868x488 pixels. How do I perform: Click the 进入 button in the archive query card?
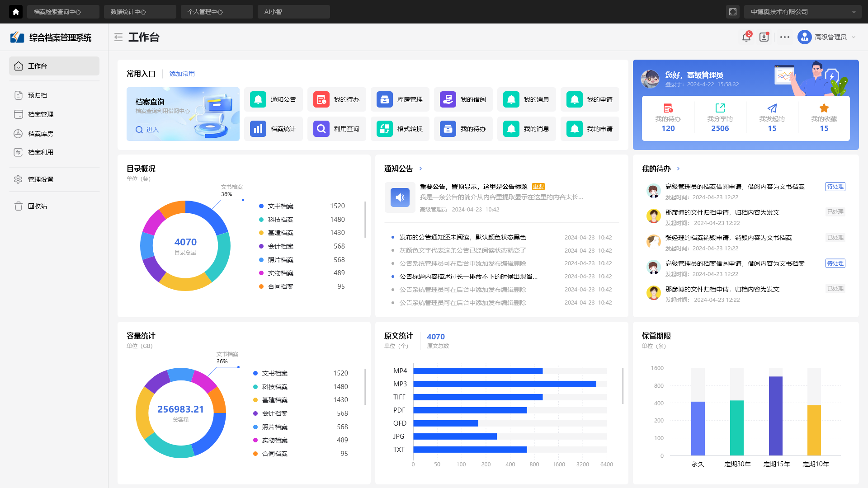click(147, 130)
